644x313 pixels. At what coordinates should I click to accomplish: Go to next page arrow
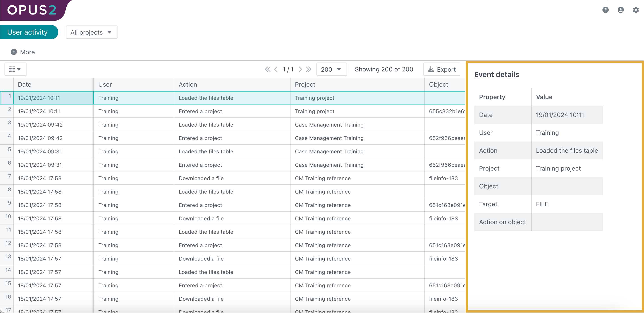(300, 69)
